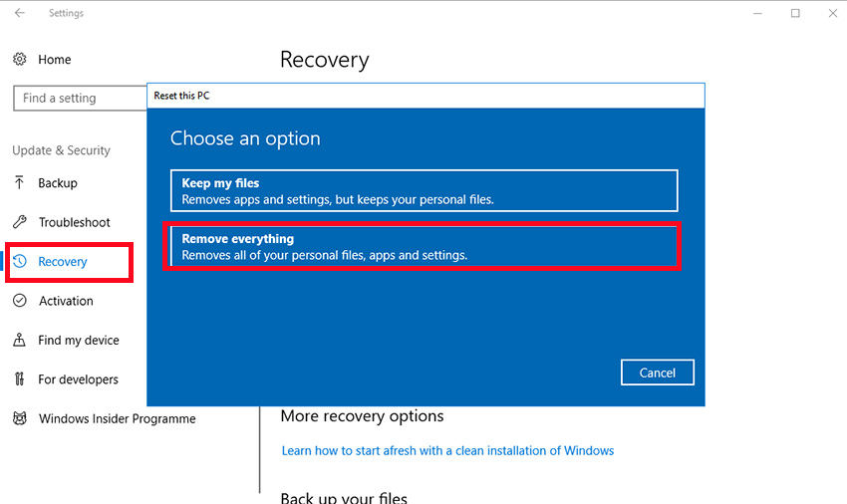Click the Find my device person icon
Viewport: 847px width, 504px height.
pyautogui.click(x=20, y=341)
